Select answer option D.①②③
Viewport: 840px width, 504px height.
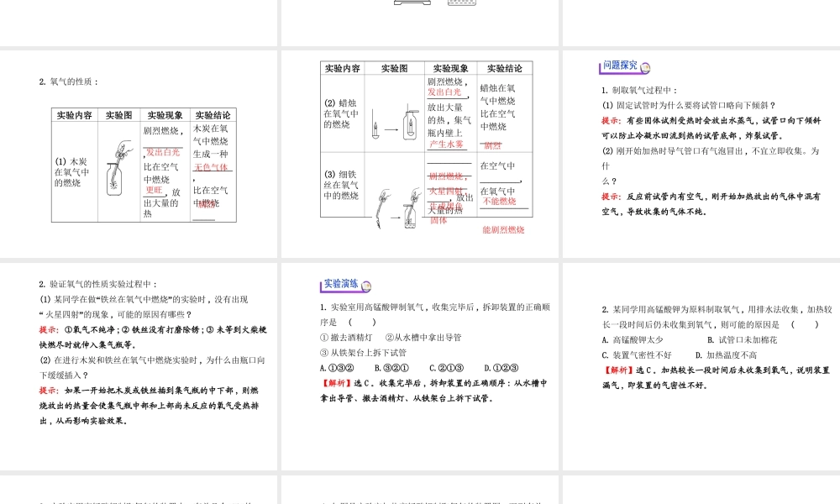pos(501,368)
